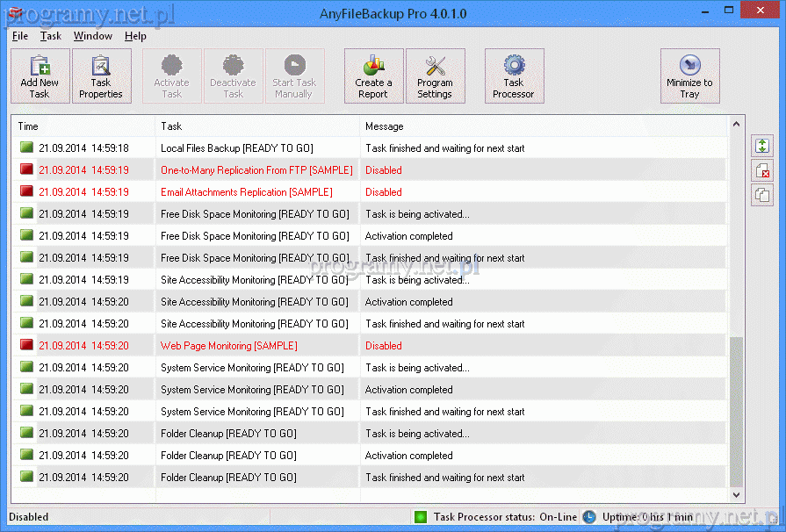Screen dimensions: 786x532
Task: Click the Message column header
Action: coord(544,126)
